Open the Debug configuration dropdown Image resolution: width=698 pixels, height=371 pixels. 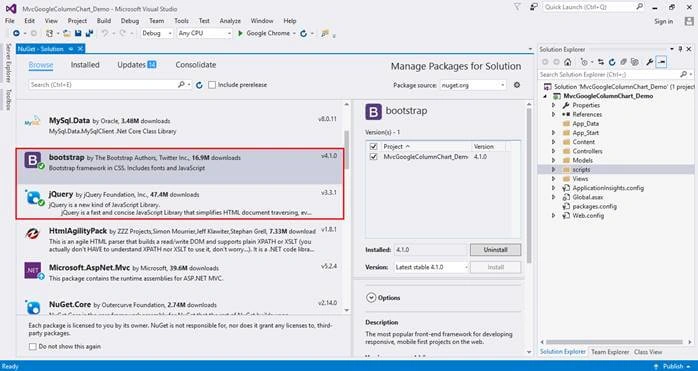coord(157,33)
